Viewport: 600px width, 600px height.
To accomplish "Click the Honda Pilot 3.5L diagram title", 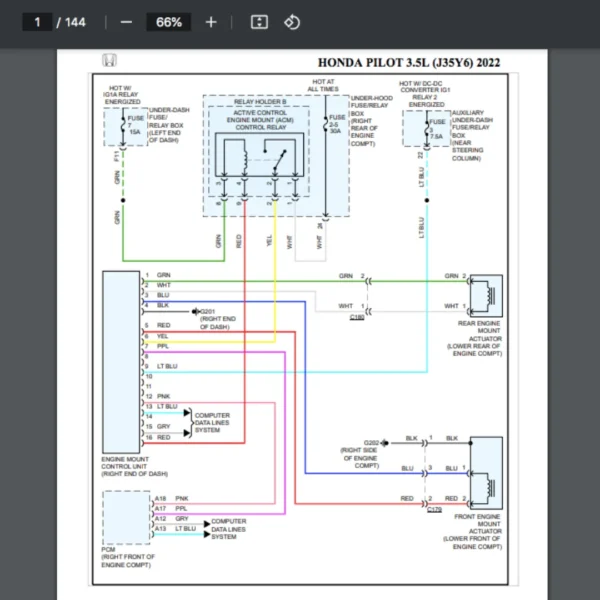I will click(409, 63).
